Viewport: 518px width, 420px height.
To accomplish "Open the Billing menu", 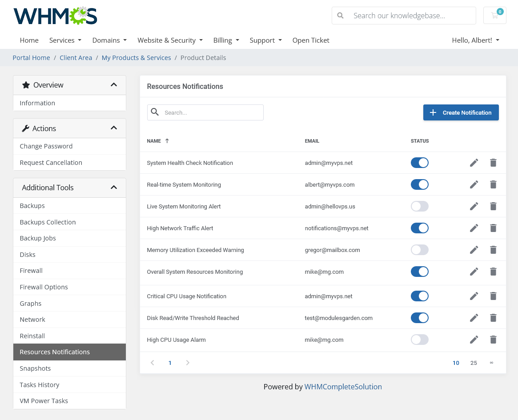I will [x=226, y=40].
